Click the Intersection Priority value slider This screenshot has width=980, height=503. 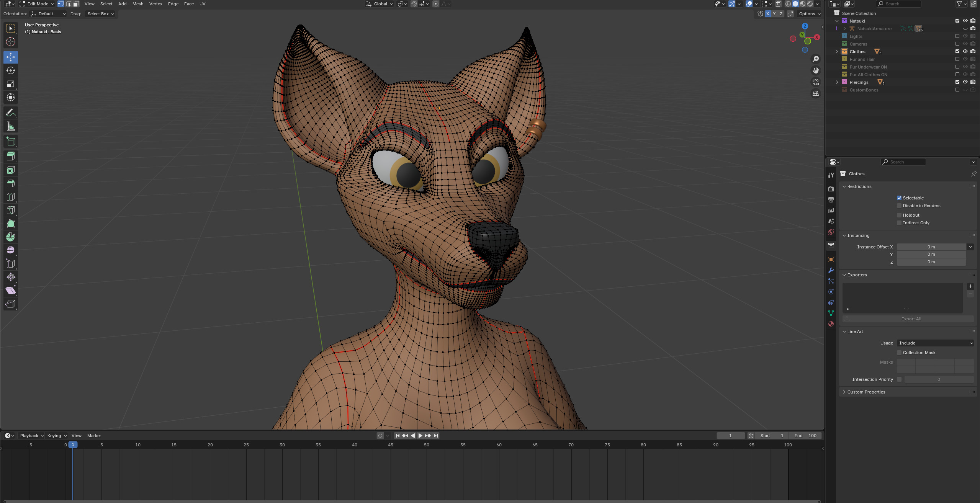click(x=939, y=379)
